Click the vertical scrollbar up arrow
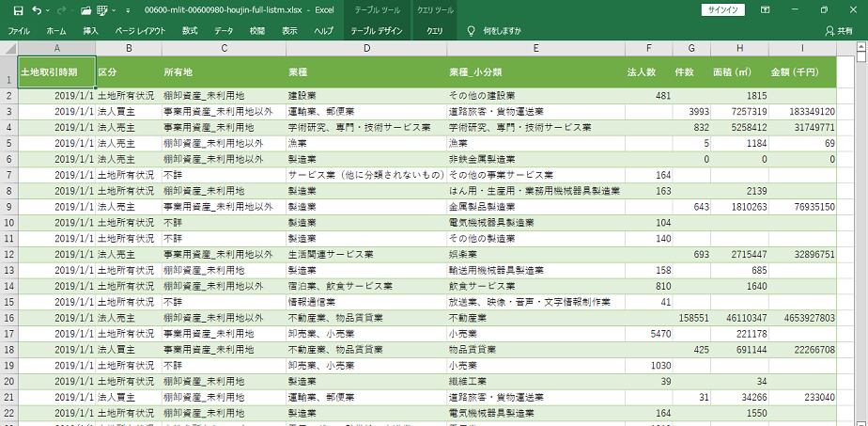 click(x=860, y=46)
